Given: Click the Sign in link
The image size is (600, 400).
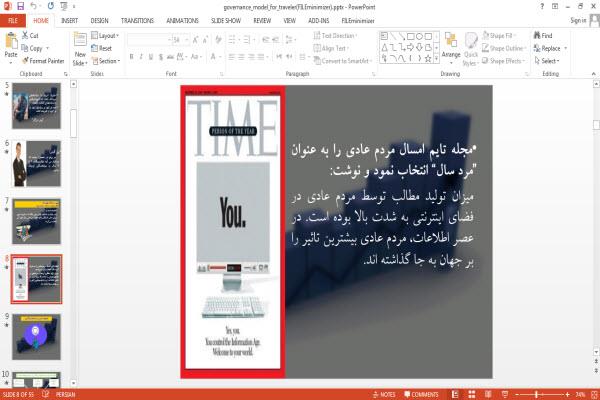Looking at the screenshot, I should 578,20.
